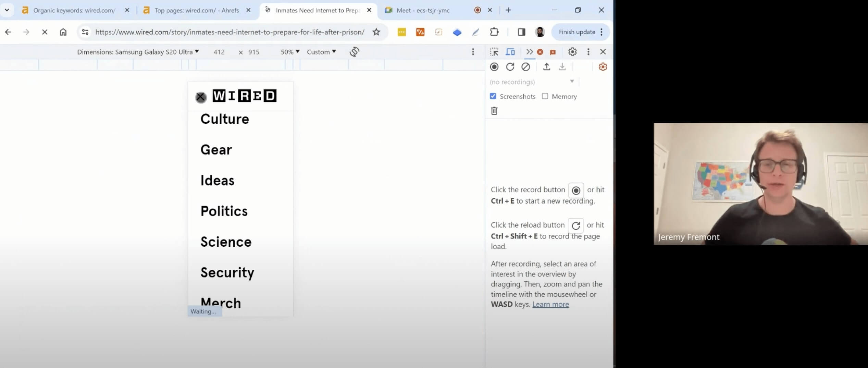
Task: Click the reload and record page load icon
Action: [x=510, y=67]
